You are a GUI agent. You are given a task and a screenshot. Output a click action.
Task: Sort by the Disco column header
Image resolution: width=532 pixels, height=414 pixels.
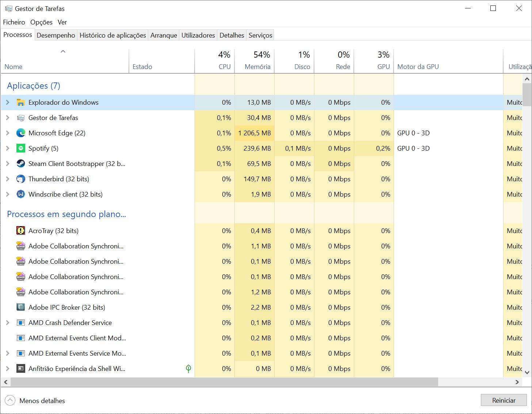coord(294,61)
